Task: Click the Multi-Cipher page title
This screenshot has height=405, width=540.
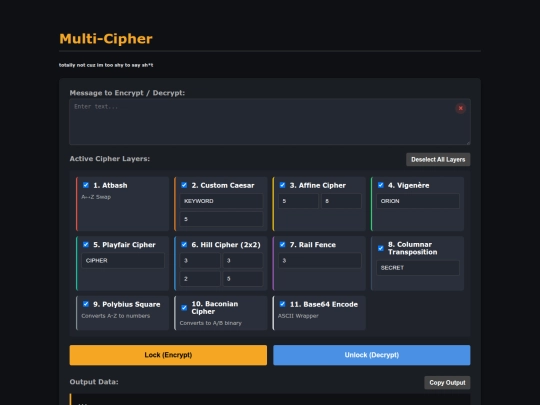Action: point(106,39)
